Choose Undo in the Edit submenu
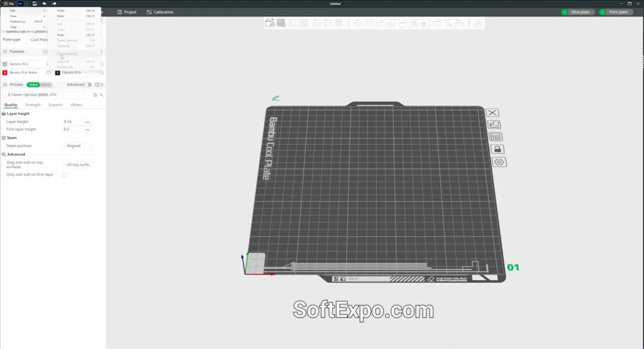This screenshot has width=644, height=349. (75, 11)
